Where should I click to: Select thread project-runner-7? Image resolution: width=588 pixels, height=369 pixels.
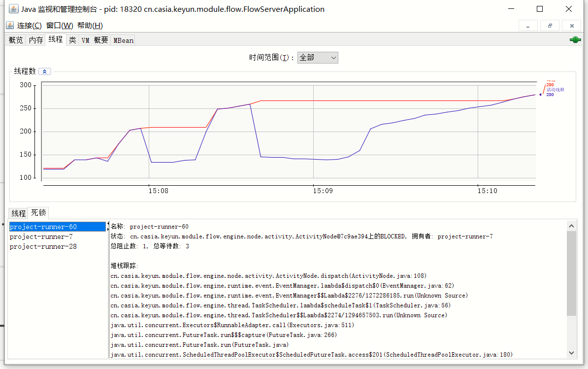click(x=58, y=236)
